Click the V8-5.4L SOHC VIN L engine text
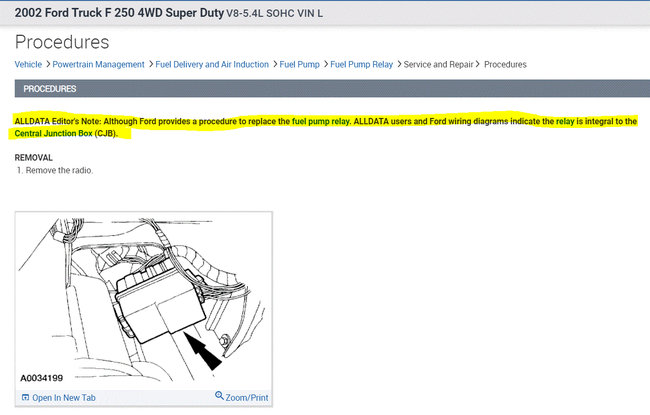The image size is (650, 415). [x=274, y=13]
